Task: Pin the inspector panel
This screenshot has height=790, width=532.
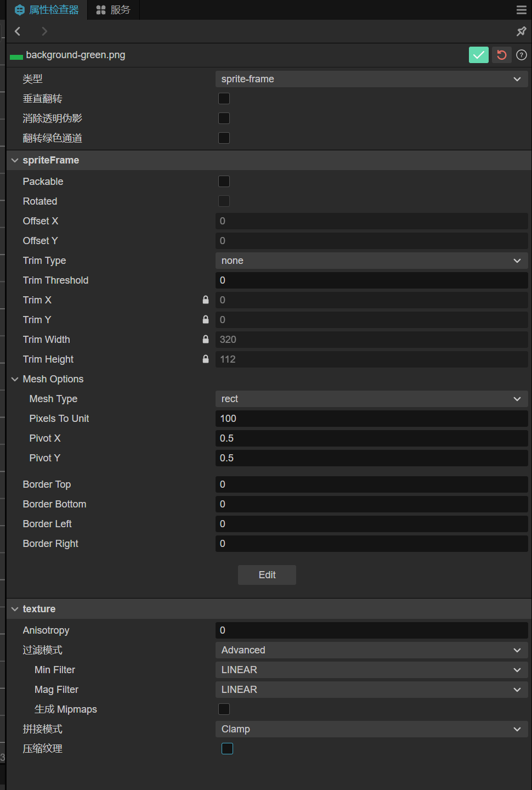Action: click(521, 31)
